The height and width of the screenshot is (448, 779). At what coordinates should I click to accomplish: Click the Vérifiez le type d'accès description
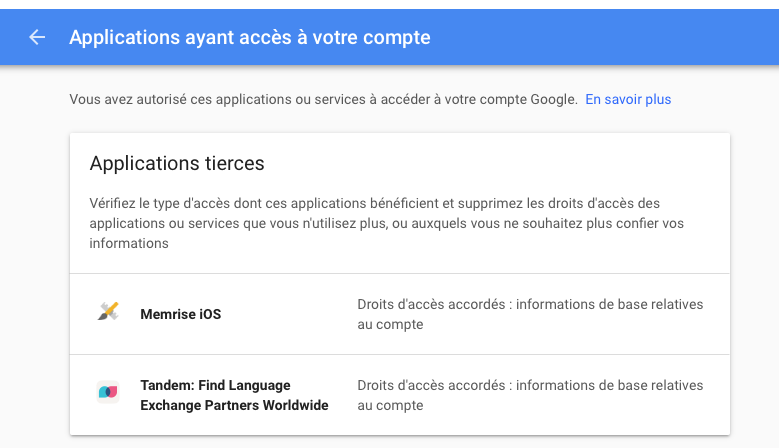click(387, 224)
